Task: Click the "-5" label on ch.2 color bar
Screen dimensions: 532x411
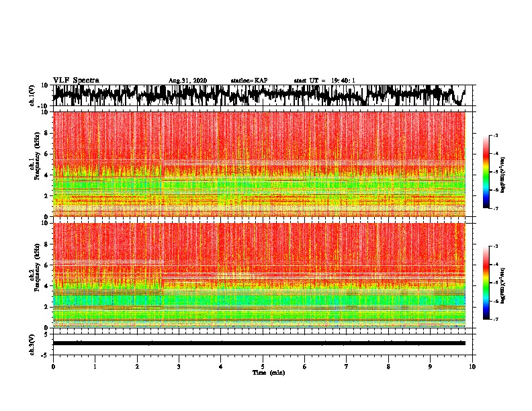Action: pos(496,283)
